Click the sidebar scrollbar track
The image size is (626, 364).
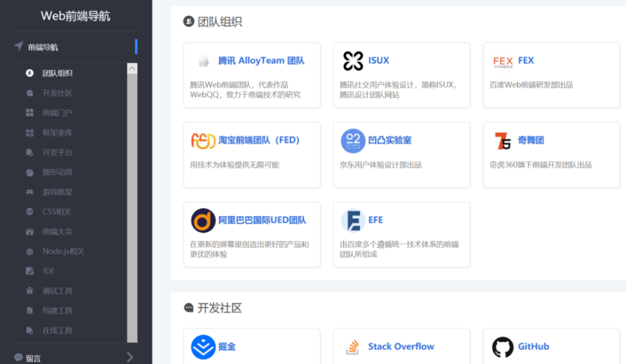(132, 207)
